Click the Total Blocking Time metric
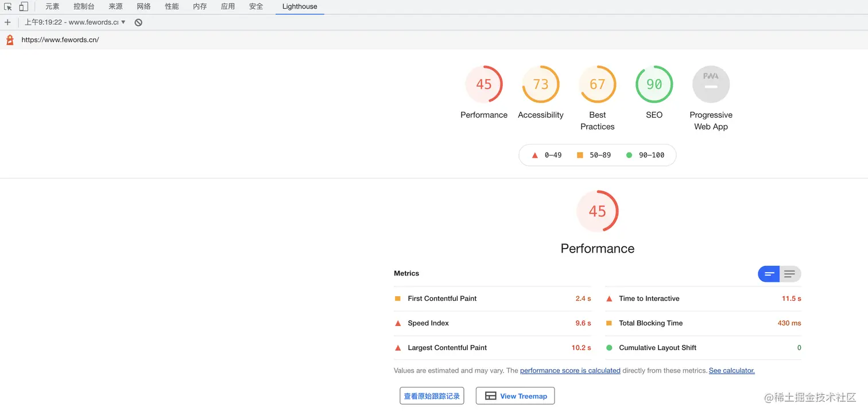This screenshot has width=868, height=415. pyautogui.click(x=703, y=323)
